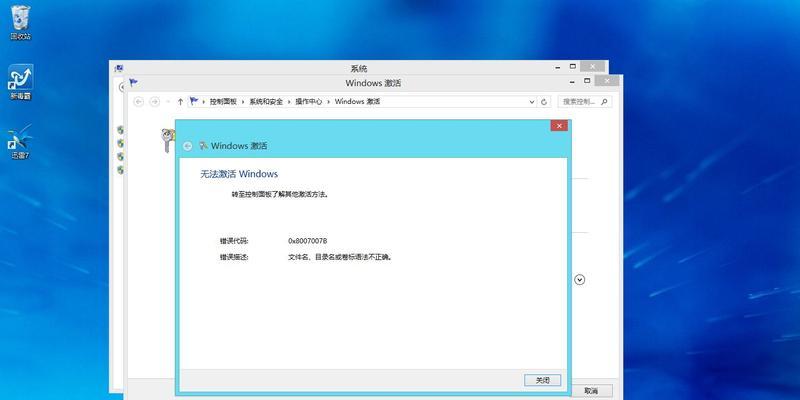The height and width of the screenshot is (400, 800).
Task: Expand the chevron after the address flag icon
Action: click(x=204, y=102)
